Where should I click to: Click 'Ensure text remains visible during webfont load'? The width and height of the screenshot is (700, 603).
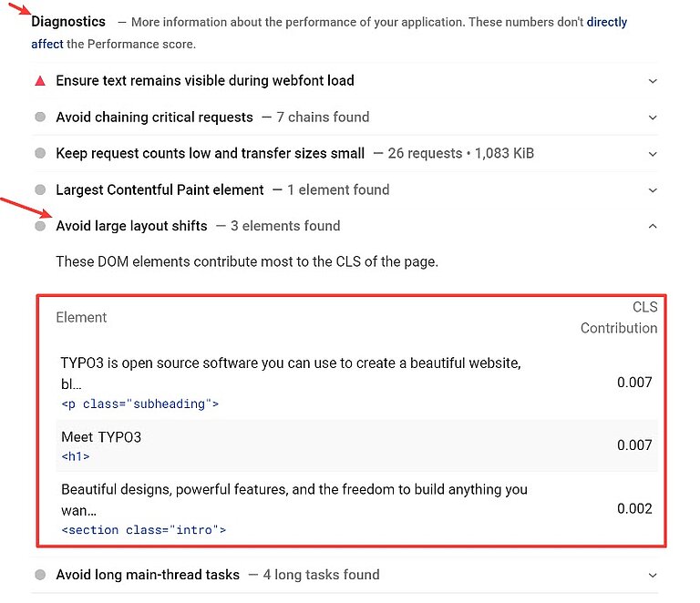[205, 81]
